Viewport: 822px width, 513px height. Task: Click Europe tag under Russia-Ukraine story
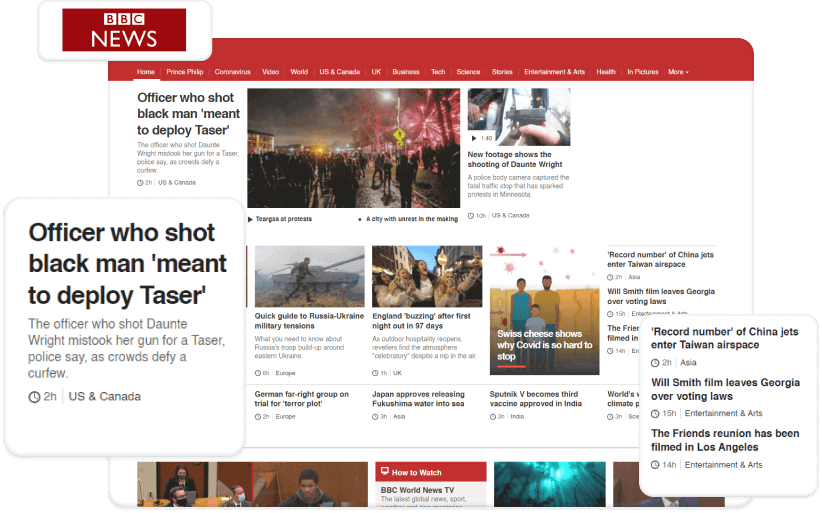pos(285,373)
